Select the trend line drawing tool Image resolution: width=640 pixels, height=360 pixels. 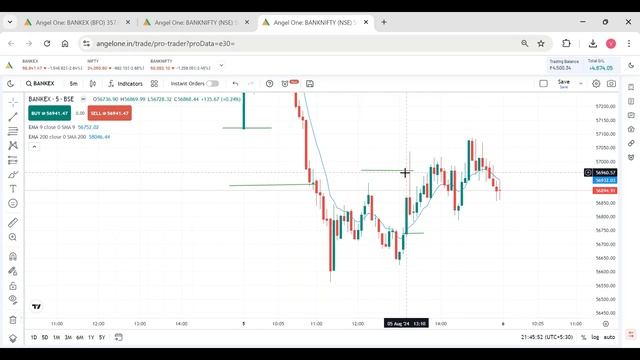point(13,117)
